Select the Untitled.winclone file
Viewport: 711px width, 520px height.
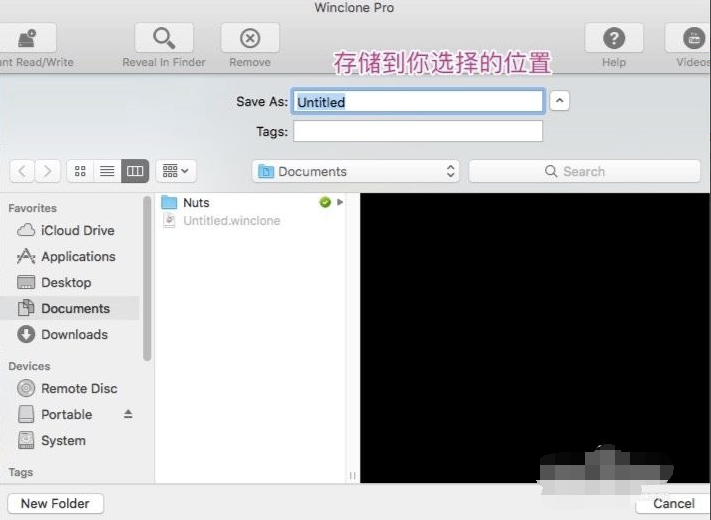pos(252,221)
